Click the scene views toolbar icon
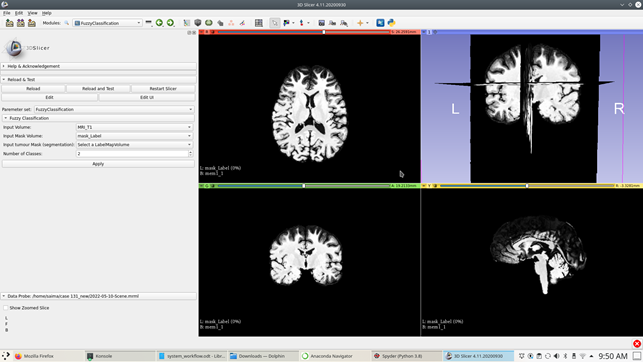643x362 pixels. coord(333,23)
